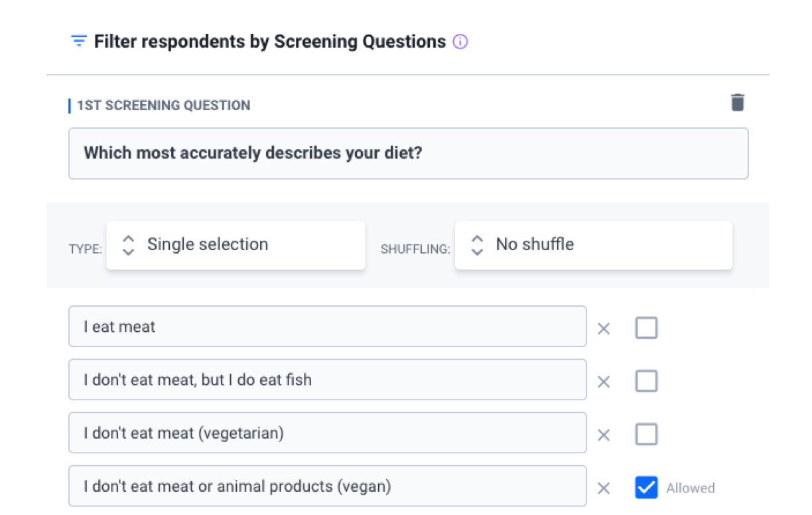Remove the 'I eat meat' answer option
Viewport: 812px width, 515px height.
pyautogui.click(x=604, y=329)
